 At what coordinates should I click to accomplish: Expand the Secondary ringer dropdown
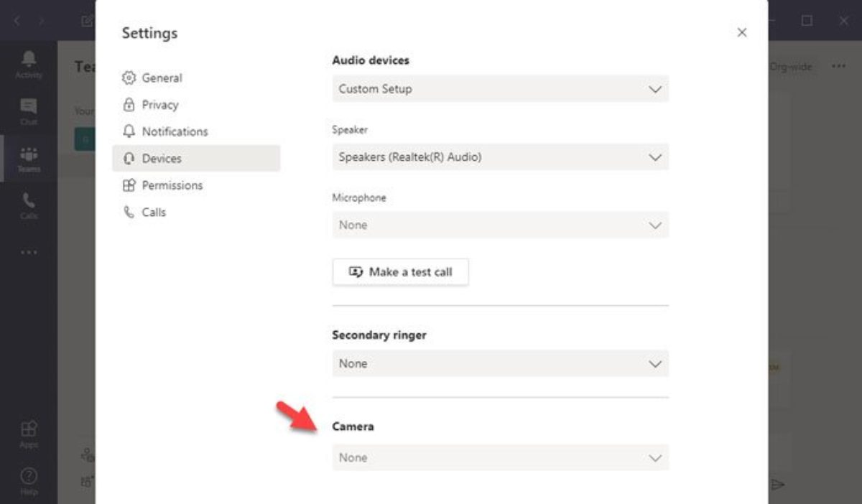click(500, 364)
